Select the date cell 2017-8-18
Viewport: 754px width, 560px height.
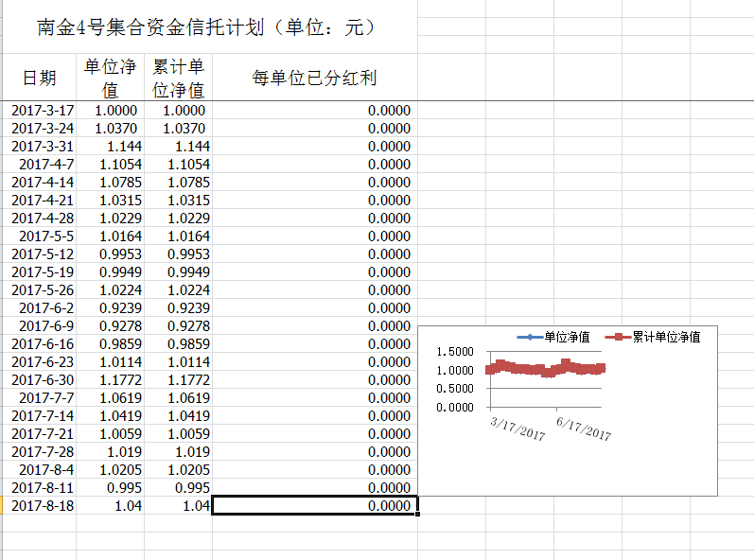pyautogui.click(x=42, y=506)
